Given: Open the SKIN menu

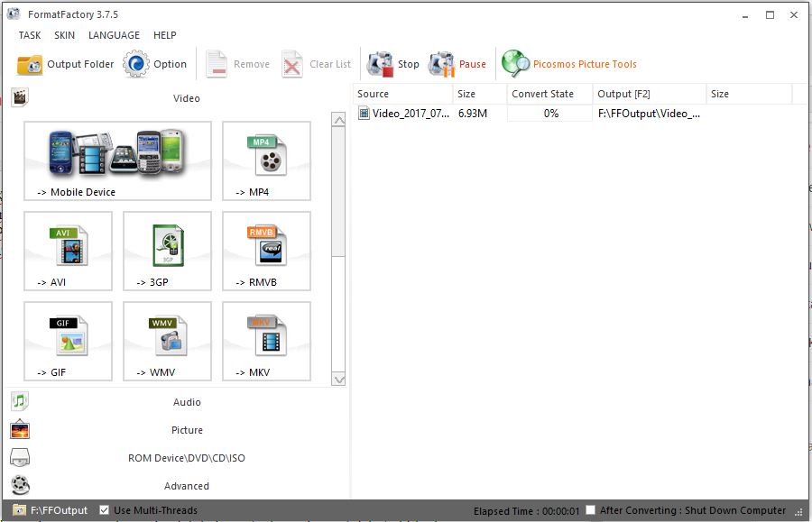Looking at the screenshot, I should 64,35.
